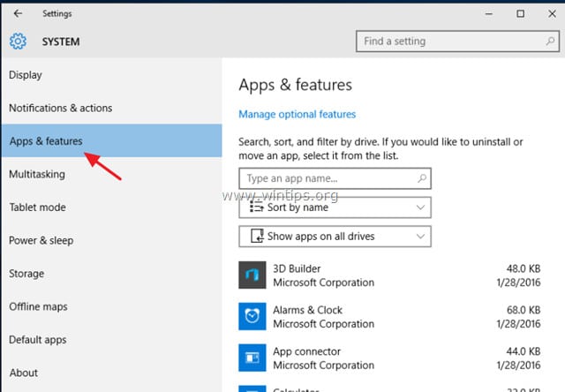Open Tablet mode settings
Image resolution: width=565 pixels, height=392 pixels.
tap(112, 207)
